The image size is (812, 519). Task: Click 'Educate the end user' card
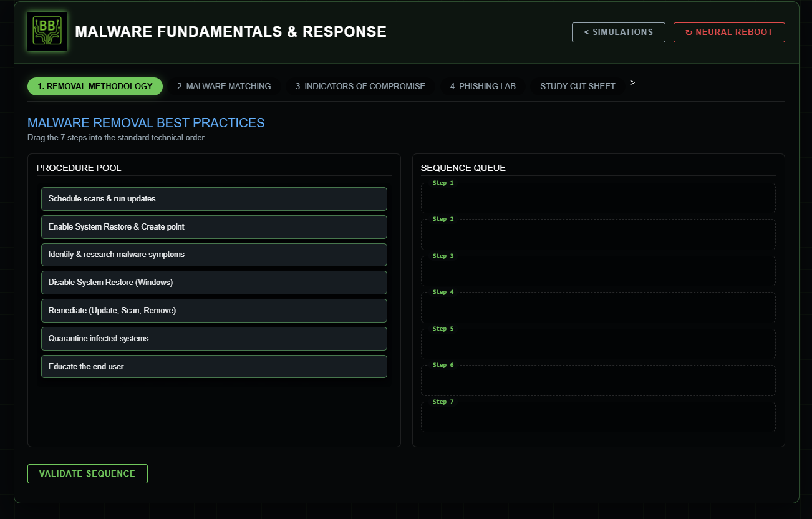click(x=214, y=366)
